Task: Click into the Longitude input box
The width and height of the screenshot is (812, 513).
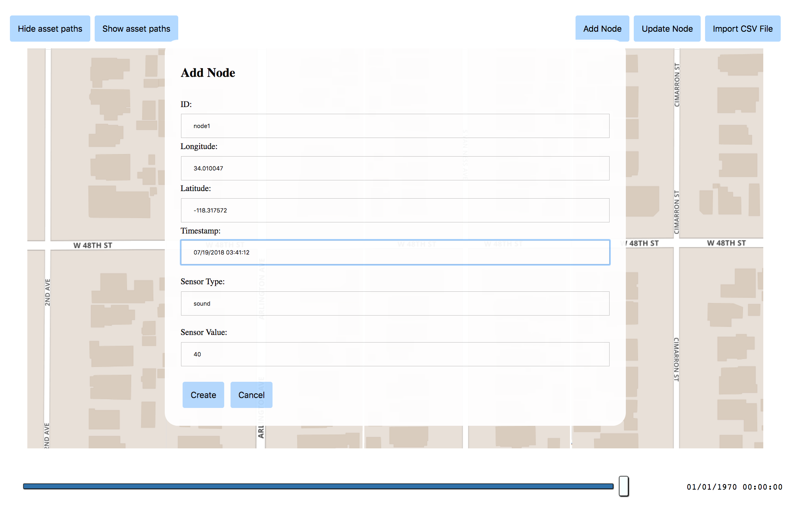Action: 395,168
